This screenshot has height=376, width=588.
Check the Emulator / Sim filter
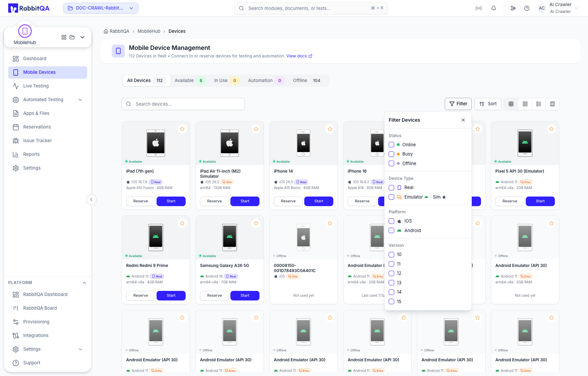[391, 197]
